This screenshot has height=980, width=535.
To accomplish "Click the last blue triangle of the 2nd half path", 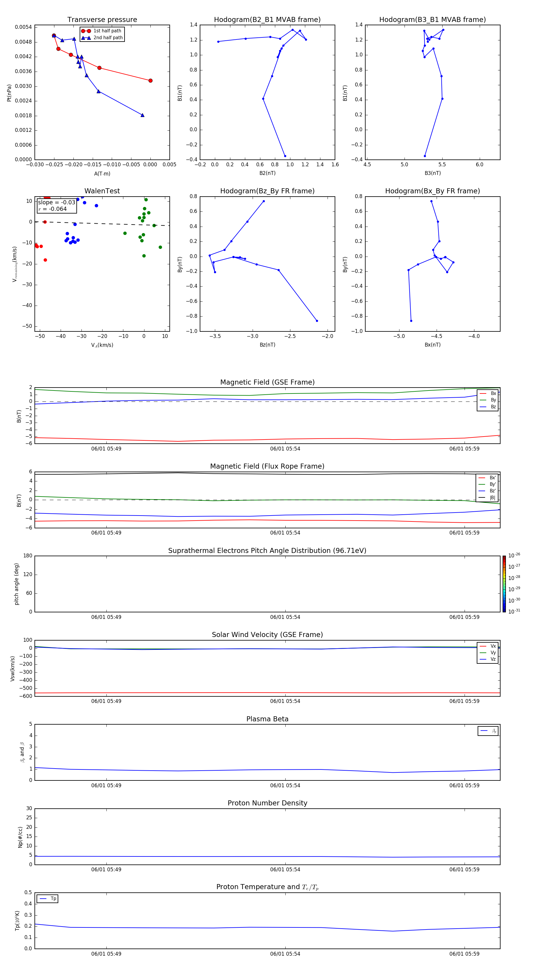I will coord(142,115).
